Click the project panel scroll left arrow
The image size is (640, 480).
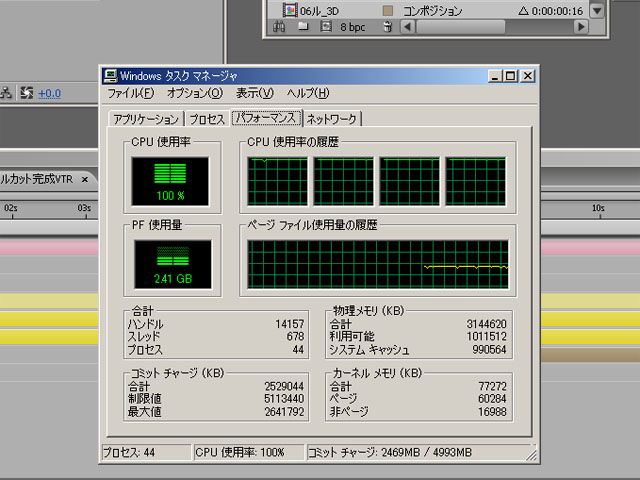point(407,27)
